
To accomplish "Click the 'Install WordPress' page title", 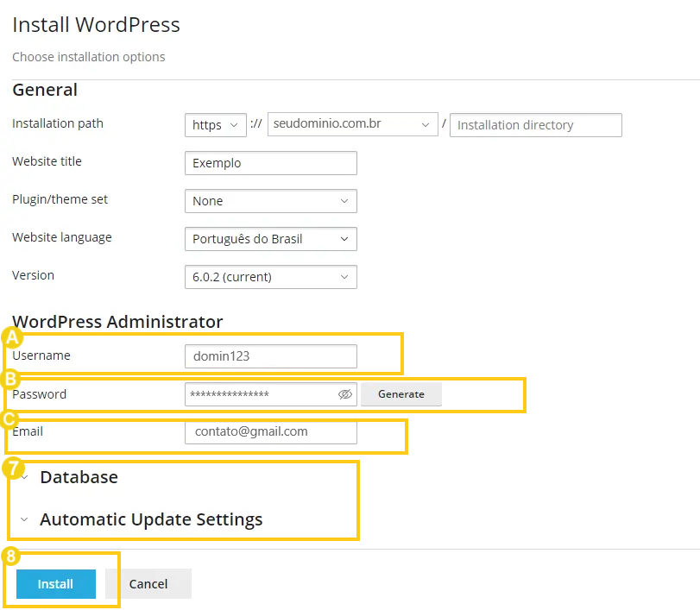I will pyautogui.click(x=96, y=24).
